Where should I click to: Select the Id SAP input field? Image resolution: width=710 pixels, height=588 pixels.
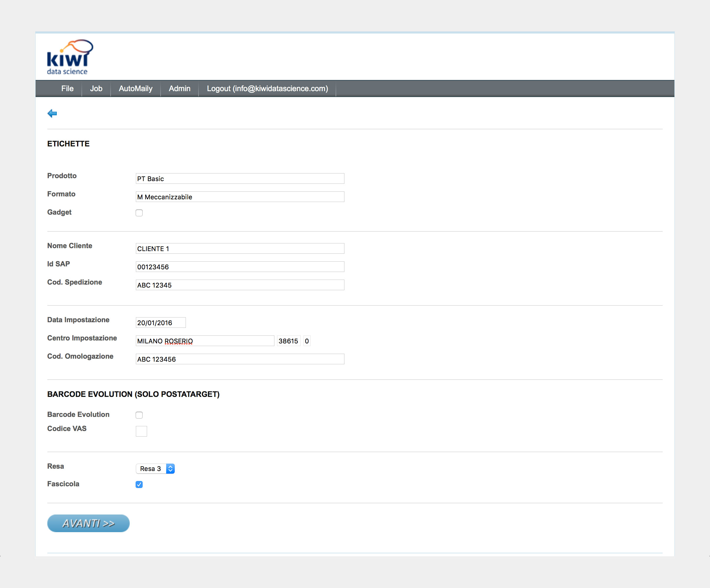pyautogui.click(x=240, y=267)
